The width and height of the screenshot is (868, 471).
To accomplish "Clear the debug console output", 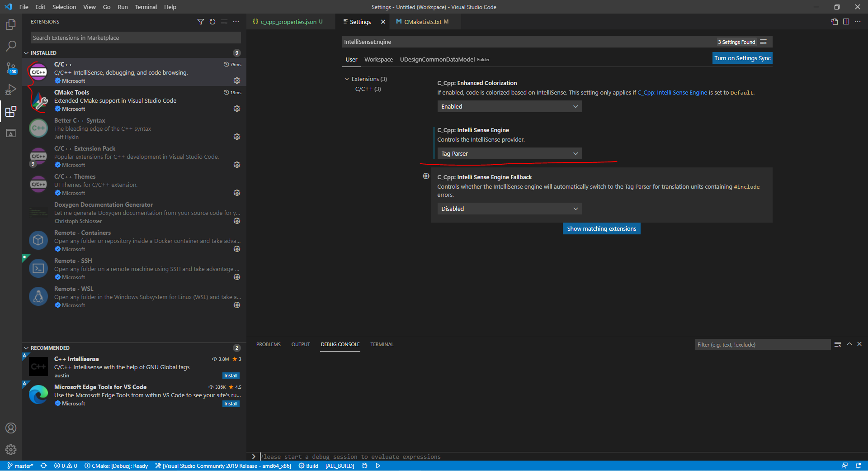I will (x=838, y=344).
